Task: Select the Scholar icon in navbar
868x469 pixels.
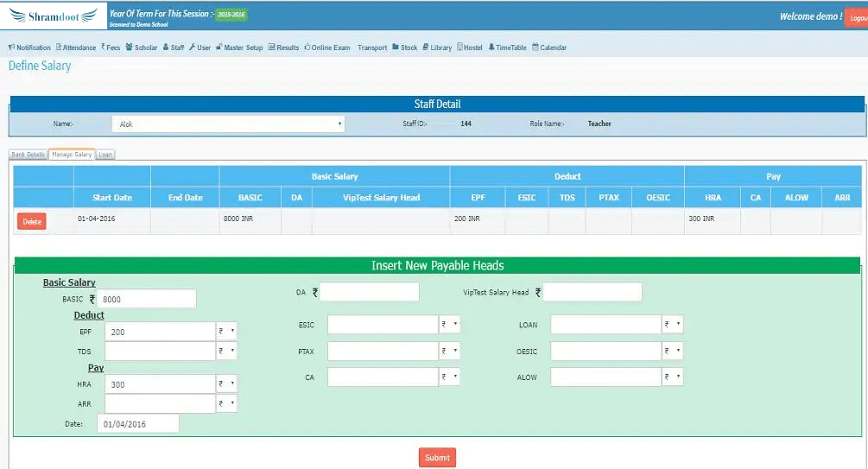Action: click(130, 48)
